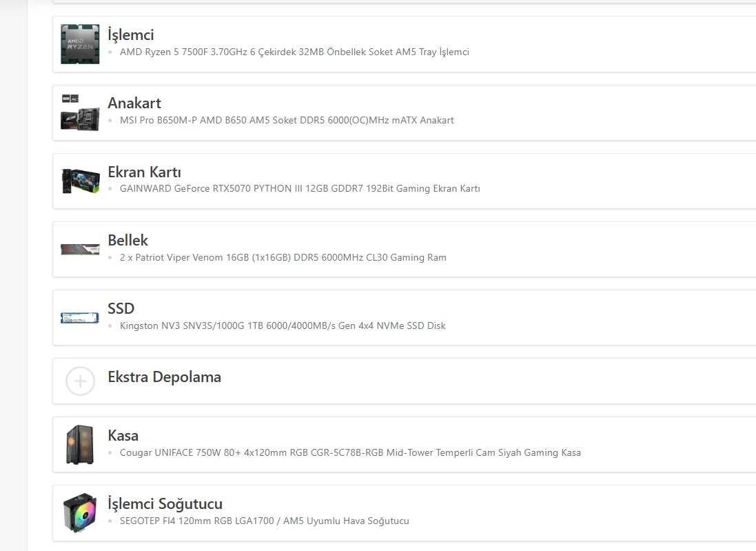The width and height of the screenshot is (756, 551).
Task: Expand the Ekstra Depolama section
Action: pyautogui.click(x=164, y=377)
